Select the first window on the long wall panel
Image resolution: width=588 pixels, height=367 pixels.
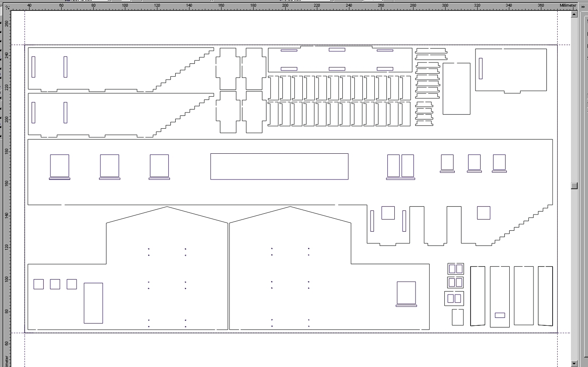(60, 166)
